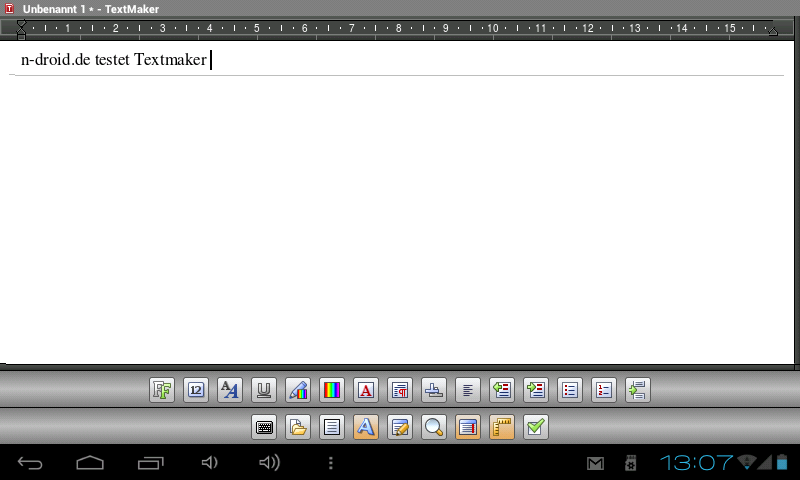This screenshot has height=480, width=800.
Task: Tap the volume down button
Action: pos(210,463)
